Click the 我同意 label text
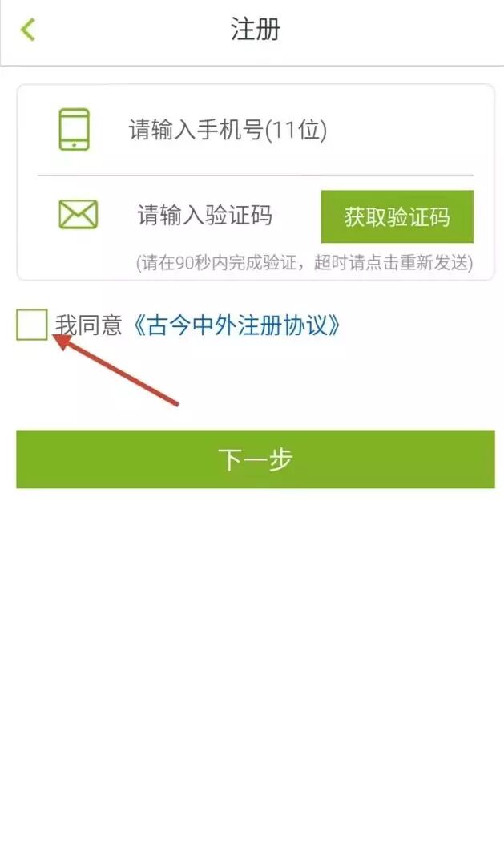The width and height of the screenshot is (504, 853). 88,325
